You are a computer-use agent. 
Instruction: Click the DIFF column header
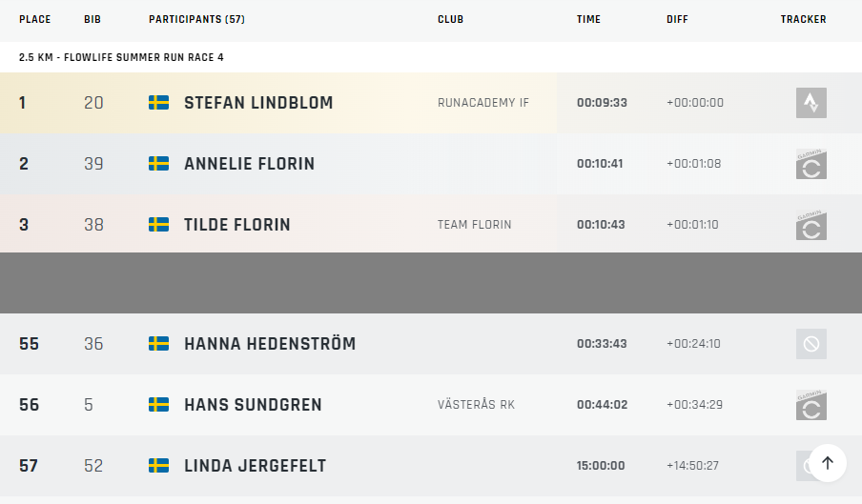(x=677, y=19)
